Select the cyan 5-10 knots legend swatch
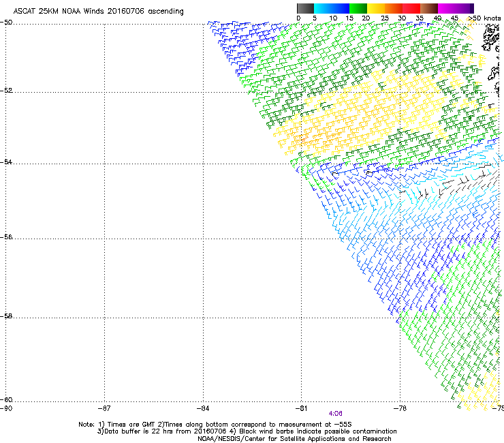 pos(322,8)
